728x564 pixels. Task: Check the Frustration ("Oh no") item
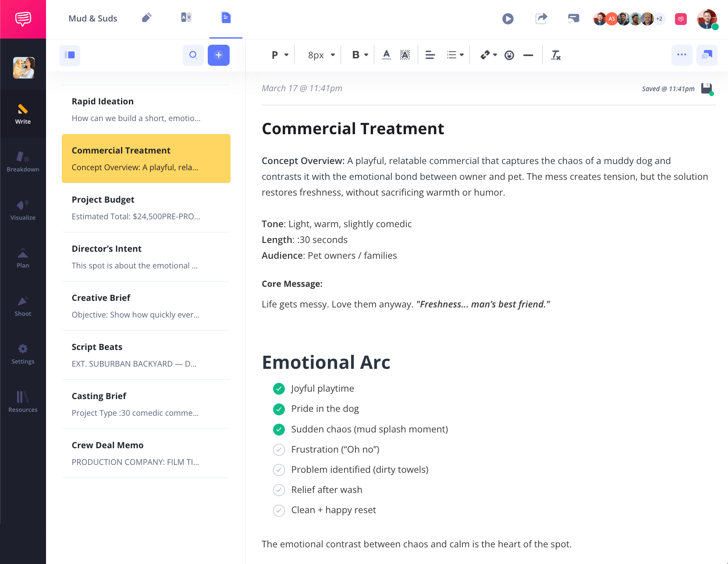tap(279, 450)
